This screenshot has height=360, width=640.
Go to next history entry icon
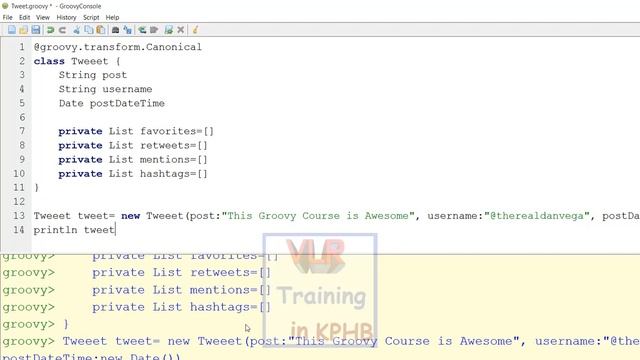click(154, 30)
